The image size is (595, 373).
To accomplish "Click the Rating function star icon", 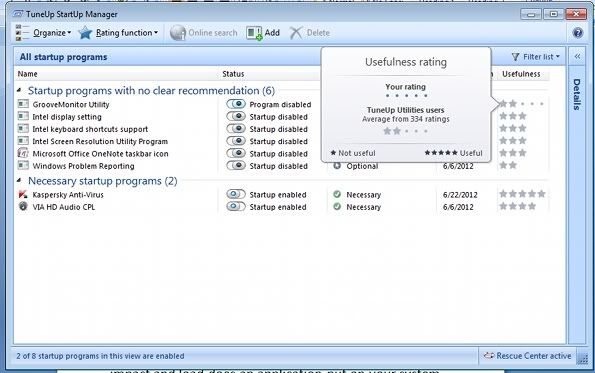I will 85,33.
